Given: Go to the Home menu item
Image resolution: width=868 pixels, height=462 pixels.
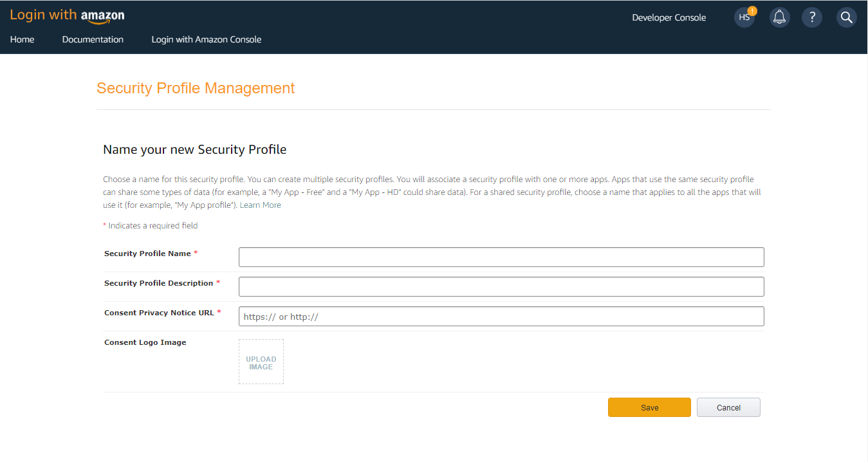Looking at the screenshot, I should point(22,39).
